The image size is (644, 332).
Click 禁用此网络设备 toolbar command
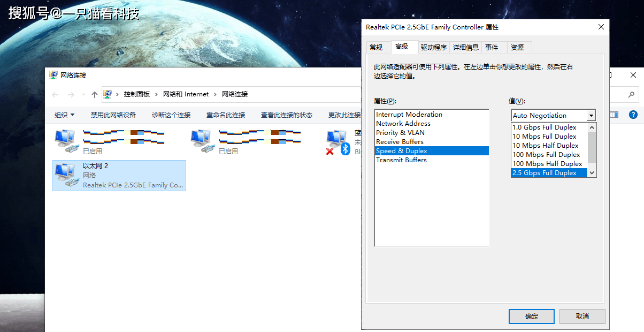click(113, 115)
